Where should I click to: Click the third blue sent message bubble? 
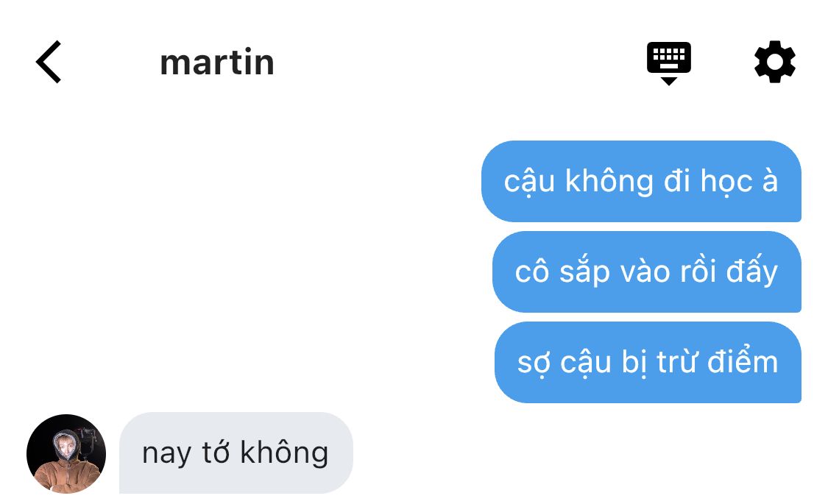pyautogui.click(x=648, y=362)
